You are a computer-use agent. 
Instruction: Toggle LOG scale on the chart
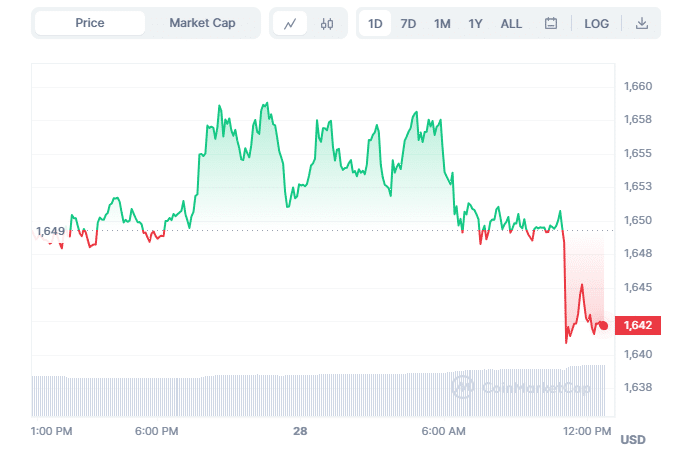597,23
